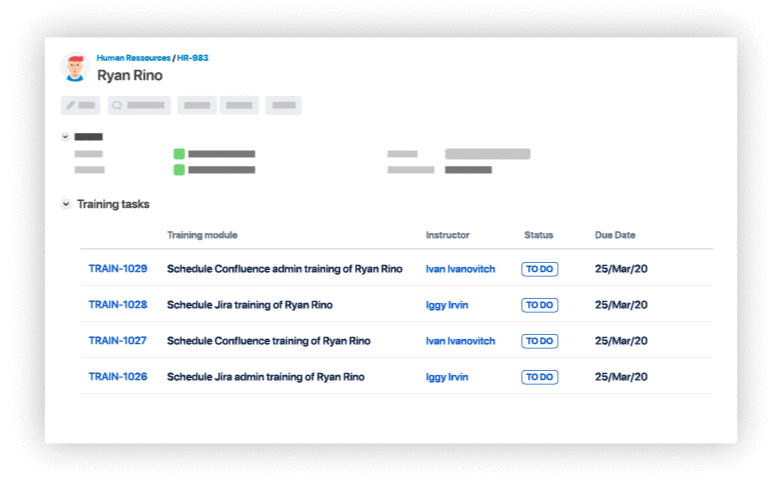Click the 25/Mar/20 due date of TRAIN-1026
This screenshot has width=780, height=480.
pos(621,377)
